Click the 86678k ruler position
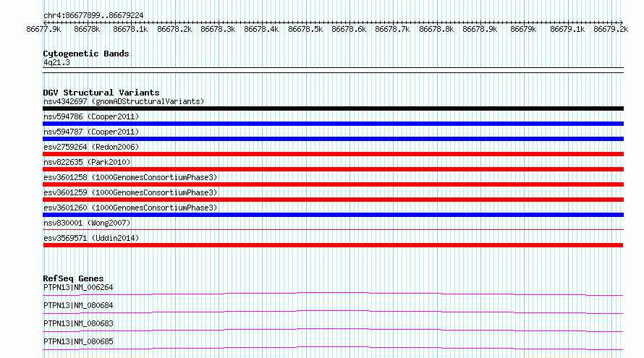The height and width of the screenshot is (358, 644). [x=87, y=29]
